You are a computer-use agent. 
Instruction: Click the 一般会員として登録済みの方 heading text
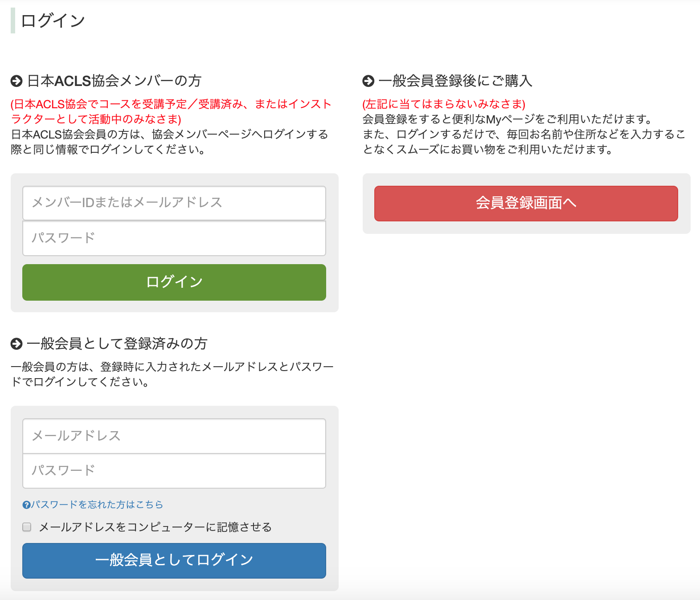tap(117, 343)
